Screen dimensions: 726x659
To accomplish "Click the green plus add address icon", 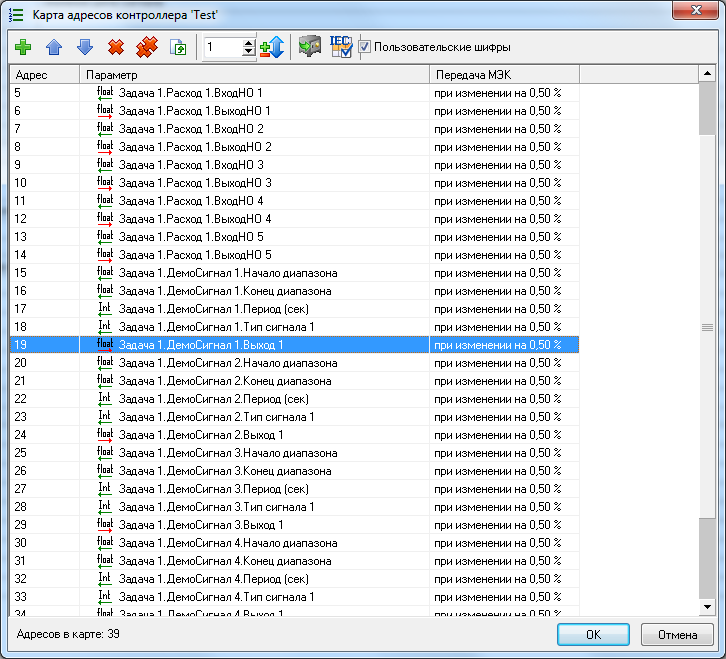I will pyautogui.click(x=23, y=47).
